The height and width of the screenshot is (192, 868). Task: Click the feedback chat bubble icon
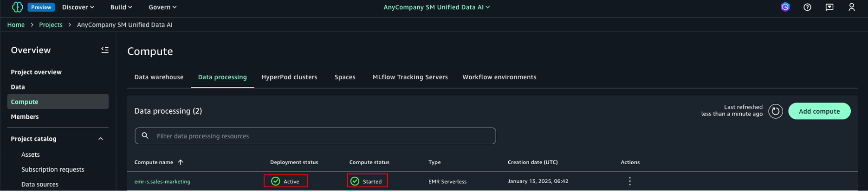[x=829, y=7]
